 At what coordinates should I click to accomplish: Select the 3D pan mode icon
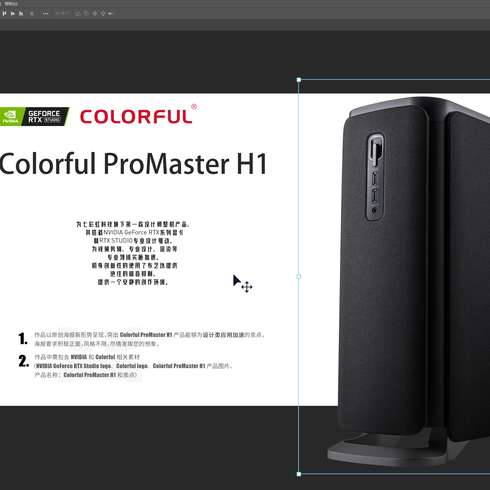95,14
